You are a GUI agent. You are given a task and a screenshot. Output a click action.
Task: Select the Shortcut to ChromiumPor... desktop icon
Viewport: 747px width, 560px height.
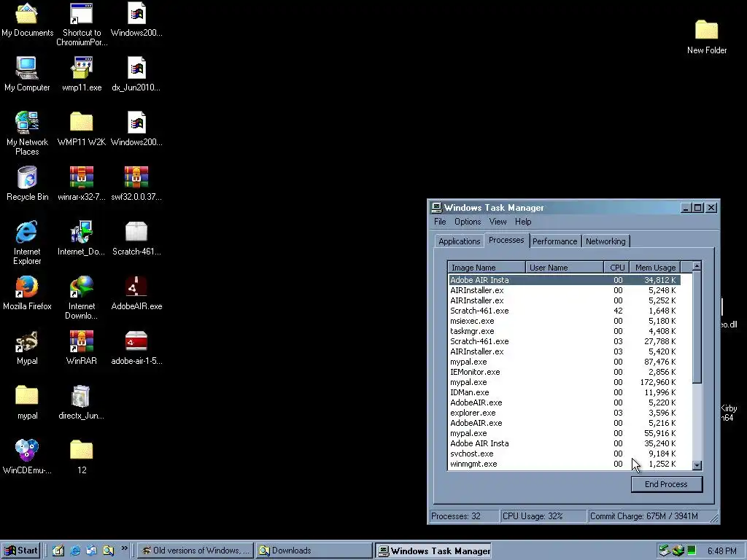(82, 24)
